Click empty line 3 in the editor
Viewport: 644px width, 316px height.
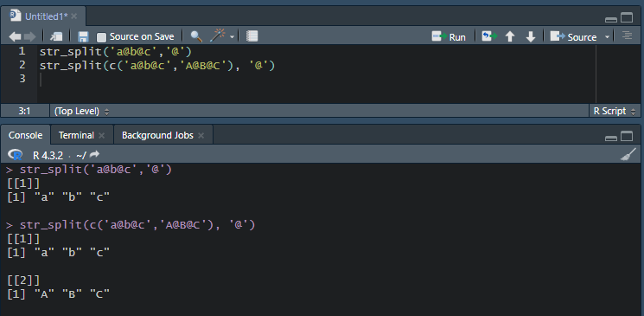pyautogui.click(x=316, y=79)
